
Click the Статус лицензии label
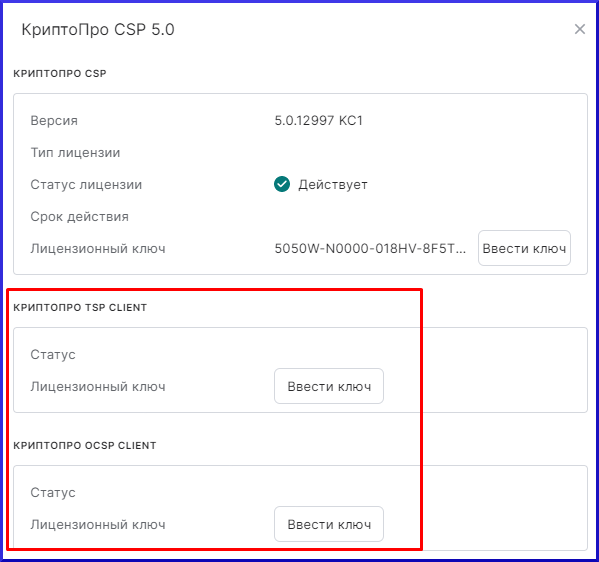(86, 185)
